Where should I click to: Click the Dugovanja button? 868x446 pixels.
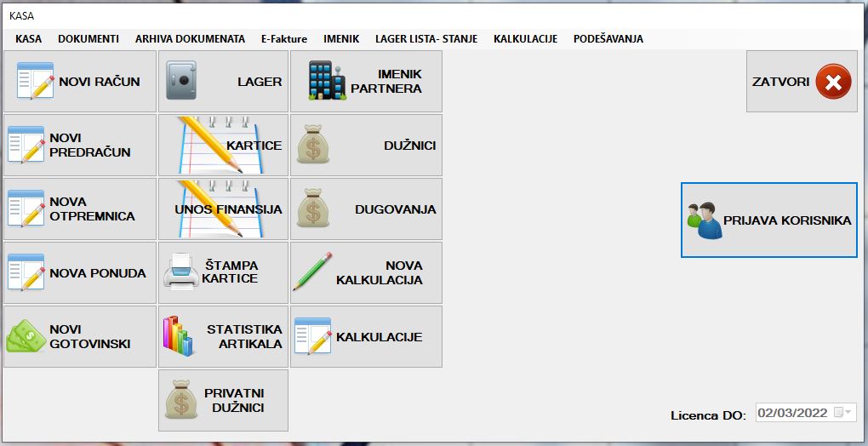click(366, 209)
